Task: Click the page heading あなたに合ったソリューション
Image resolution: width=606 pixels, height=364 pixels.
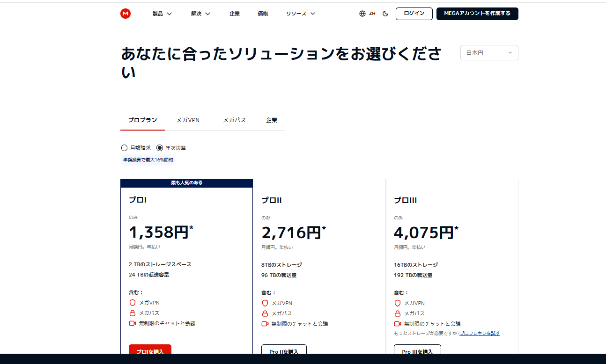Action: click(281, 63)
